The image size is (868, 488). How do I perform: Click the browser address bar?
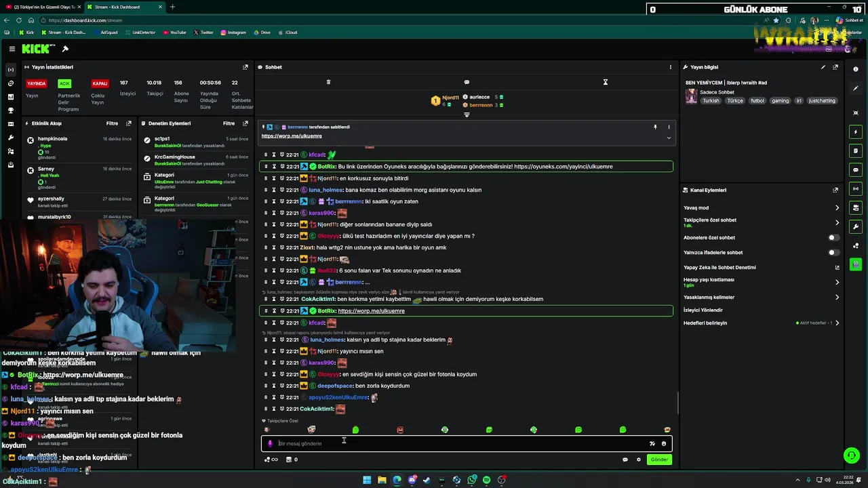[x=407, y=20]
